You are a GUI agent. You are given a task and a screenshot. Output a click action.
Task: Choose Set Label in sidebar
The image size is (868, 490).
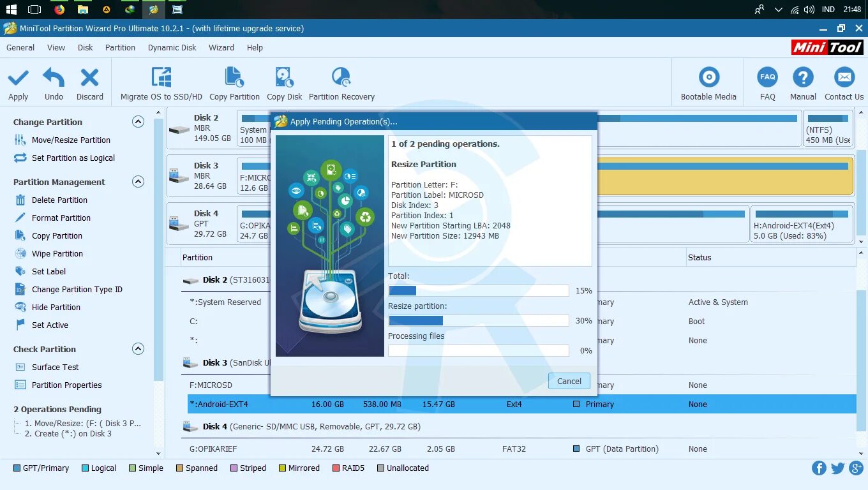coord(49,271)
